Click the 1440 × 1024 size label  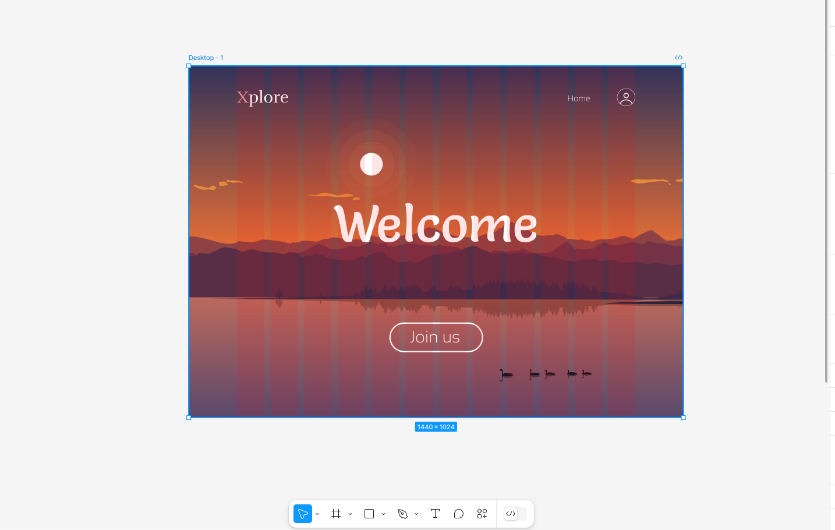click(x=436, y=427)
